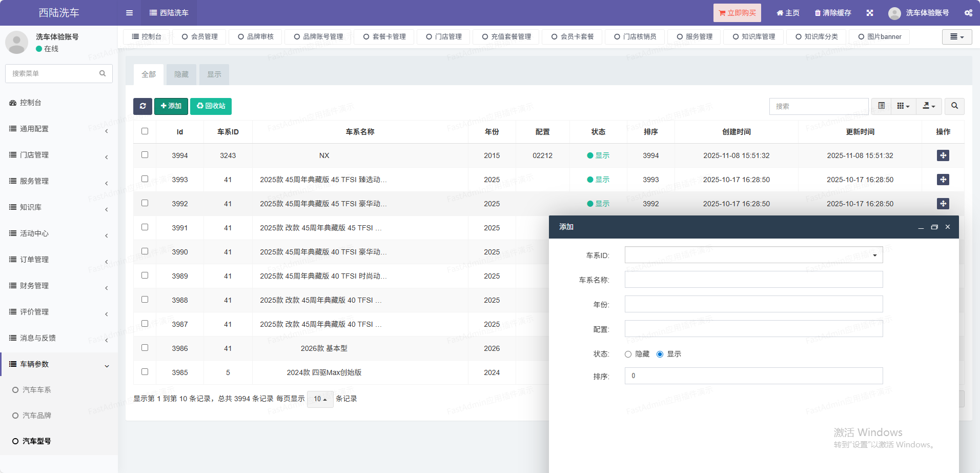Click the 车系名称 input field in the dialog
Screen dimensions: 980x473
(753, 280)
